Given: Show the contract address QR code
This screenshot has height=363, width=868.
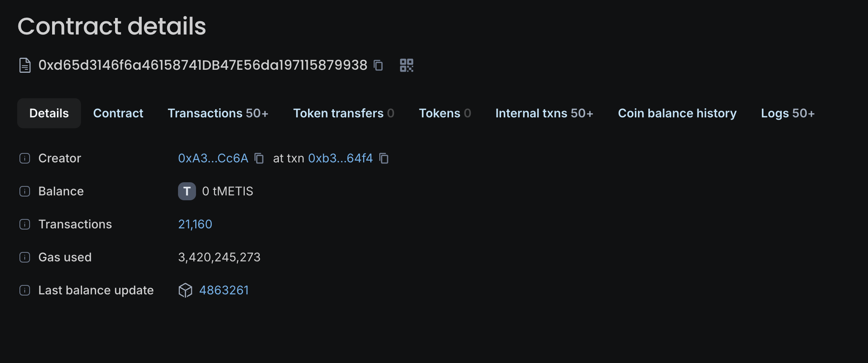Looking at the screenshot, I should [406, 65].
